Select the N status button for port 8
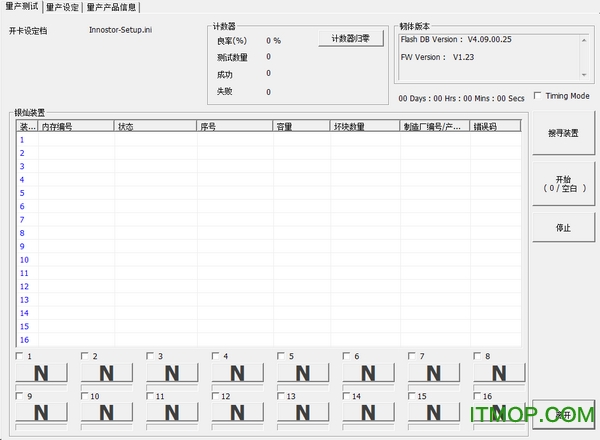This screenshot has width=600, height=440. [x=498, y=373]
